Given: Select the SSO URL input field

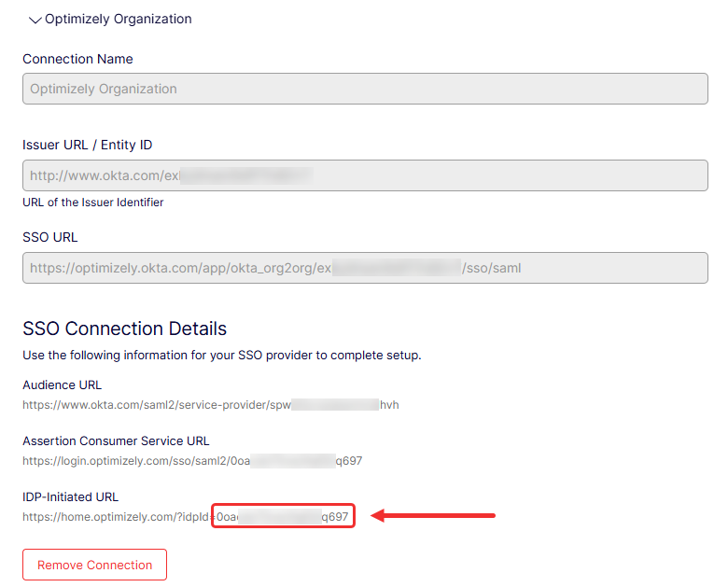Looking at the screenshot, I should pos(365,268).
